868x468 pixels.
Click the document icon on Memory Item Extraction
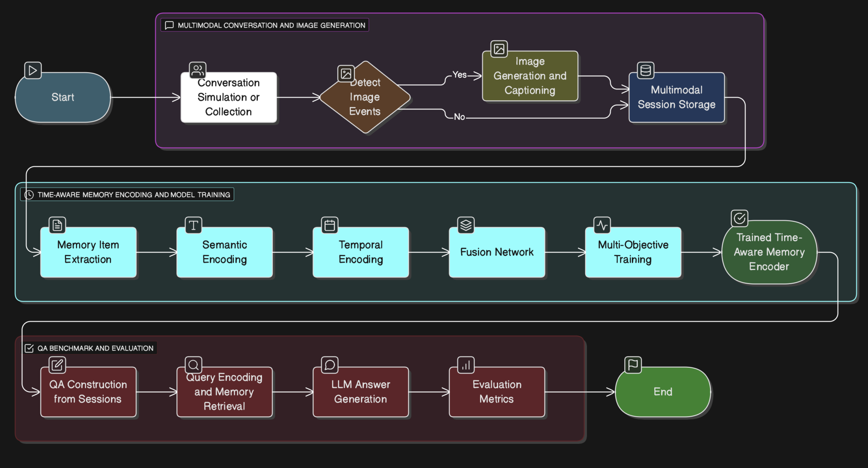click(57, 225)
